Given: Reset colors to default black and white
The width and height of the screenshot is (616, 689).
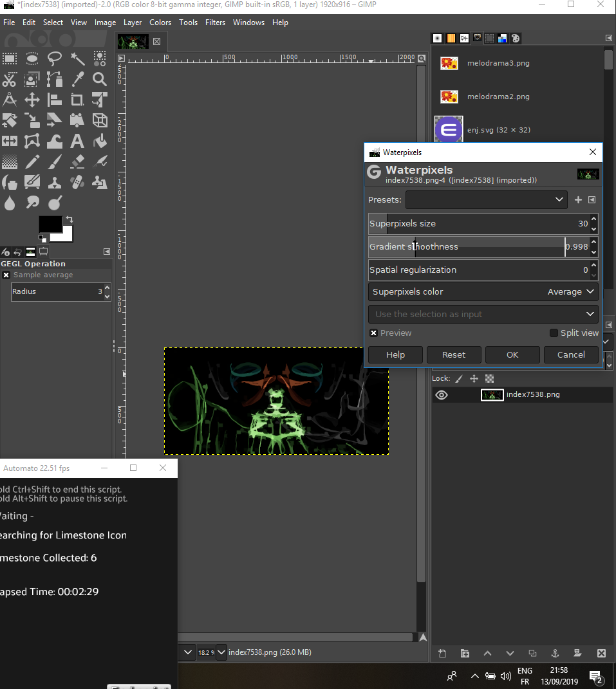Looking at the screenshot, I should [x=42, y=238].
